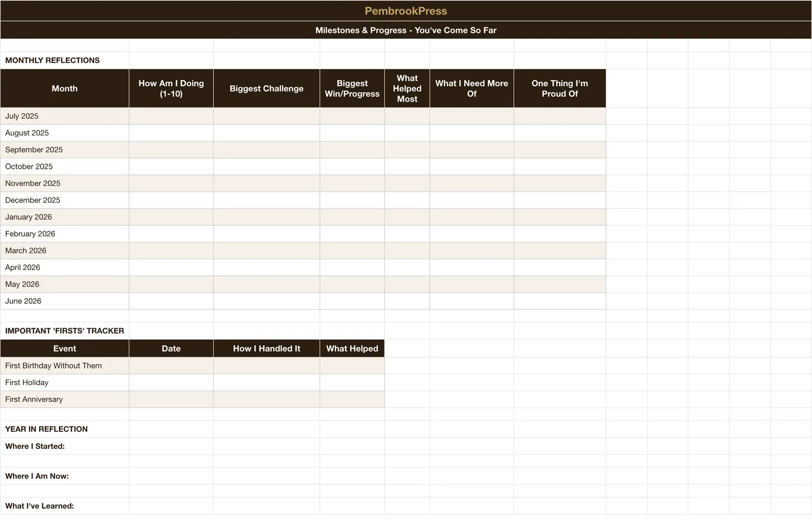Select the First Birthday Without Them cell
The image size is (812, 522).
[64, 366]
